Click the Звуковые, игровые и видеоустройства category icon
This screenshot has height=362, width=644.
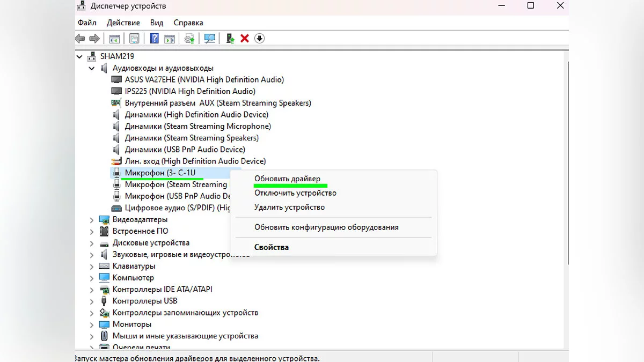tap(105, 255)
